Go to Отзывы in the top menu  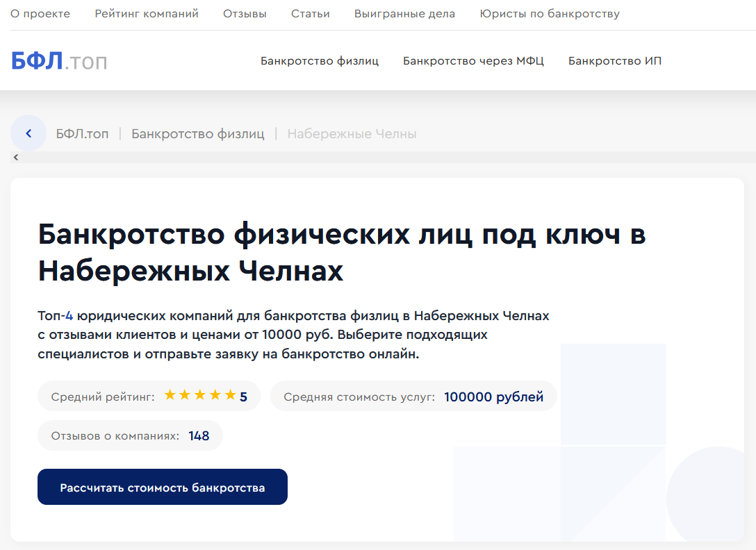tap(245, 14)
